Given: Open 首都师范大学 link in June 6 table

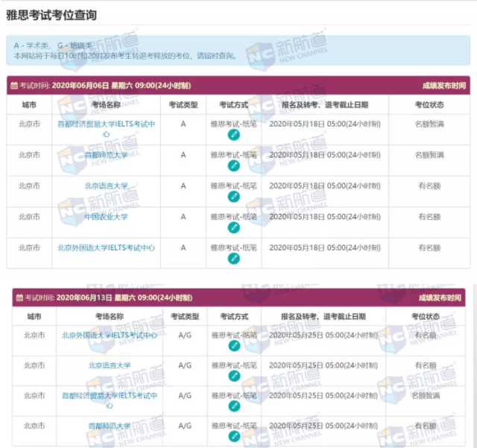Looking at the screenshot, I should point(106,155).
